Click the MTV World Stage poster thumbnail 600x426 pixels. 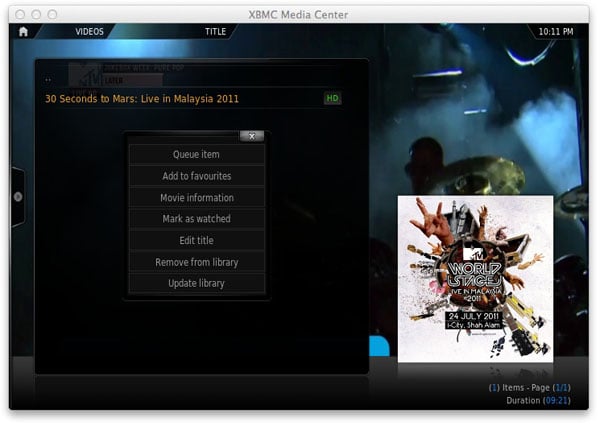475,279
